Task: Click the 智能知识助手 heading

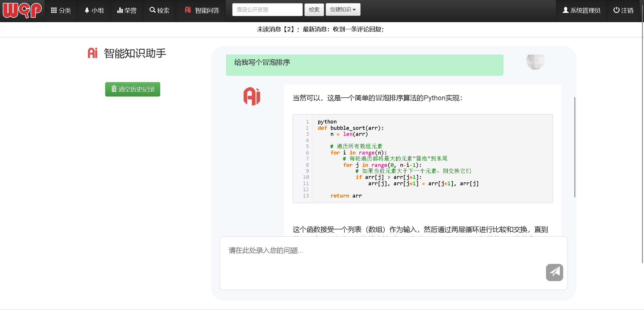Action: (x=135, y=53)
